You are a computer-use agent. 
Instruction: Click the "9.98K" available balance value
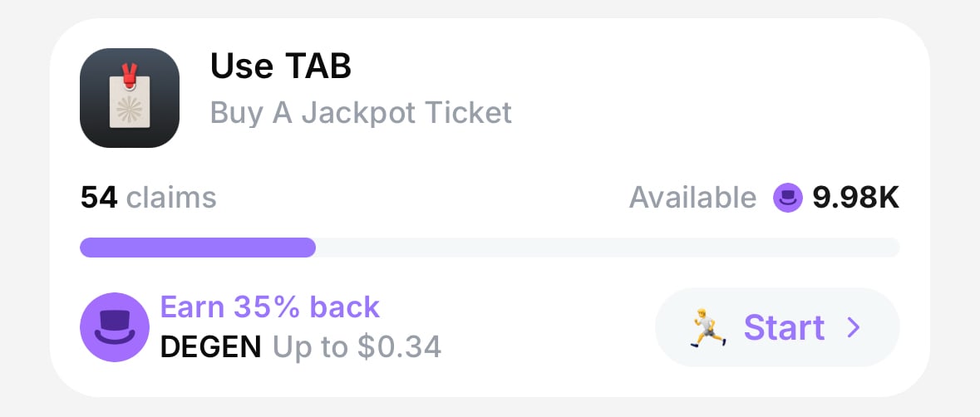point(855,199)
